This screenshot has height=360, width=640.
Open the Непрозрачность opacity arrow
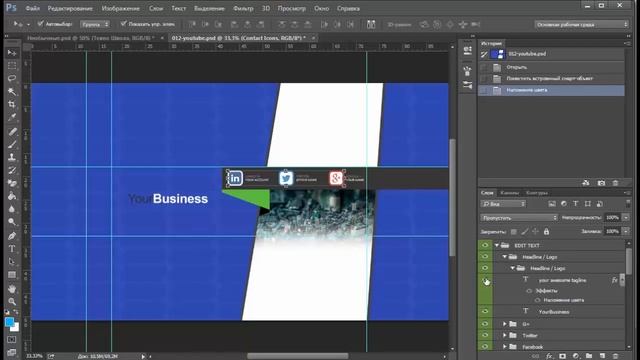click(x=626, y=218)
